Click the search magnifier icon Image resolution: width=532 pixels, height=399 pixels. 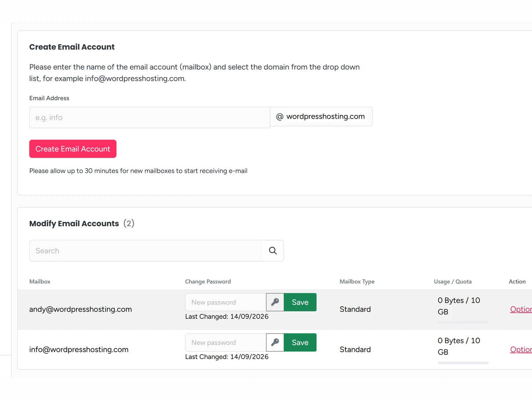(273, 251)
